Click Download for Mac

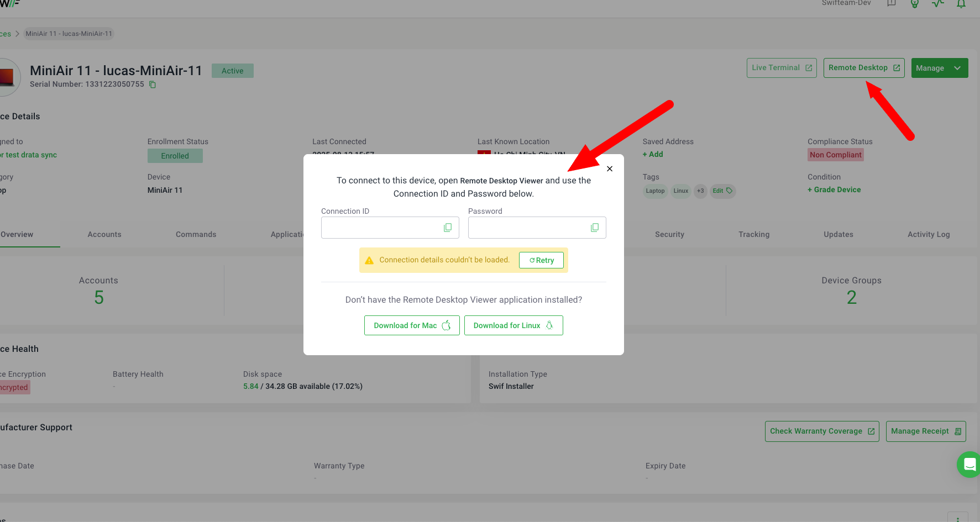click(412, 325)
